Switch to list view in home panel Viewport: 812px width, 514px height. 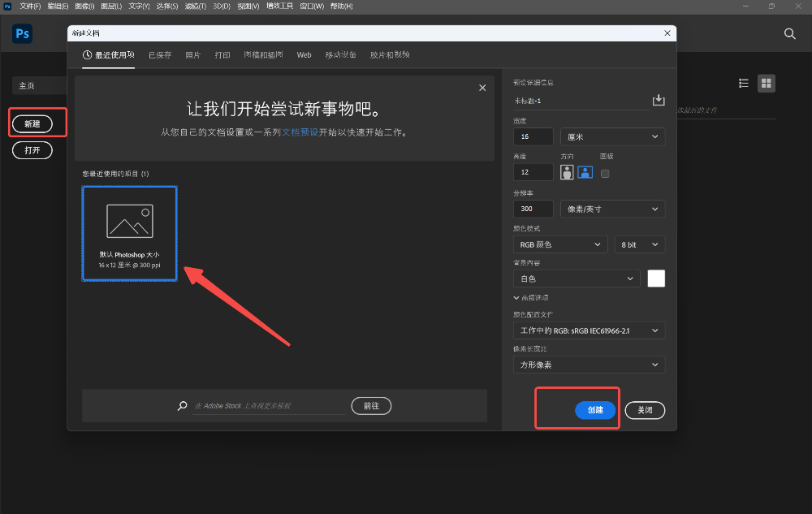743,83
